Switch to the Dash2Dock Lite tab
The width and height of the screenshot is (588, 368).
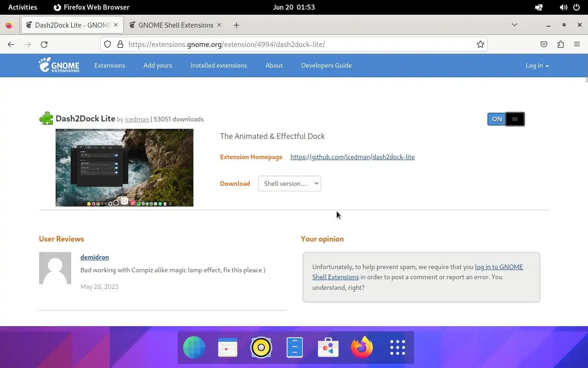click(72, 25)
